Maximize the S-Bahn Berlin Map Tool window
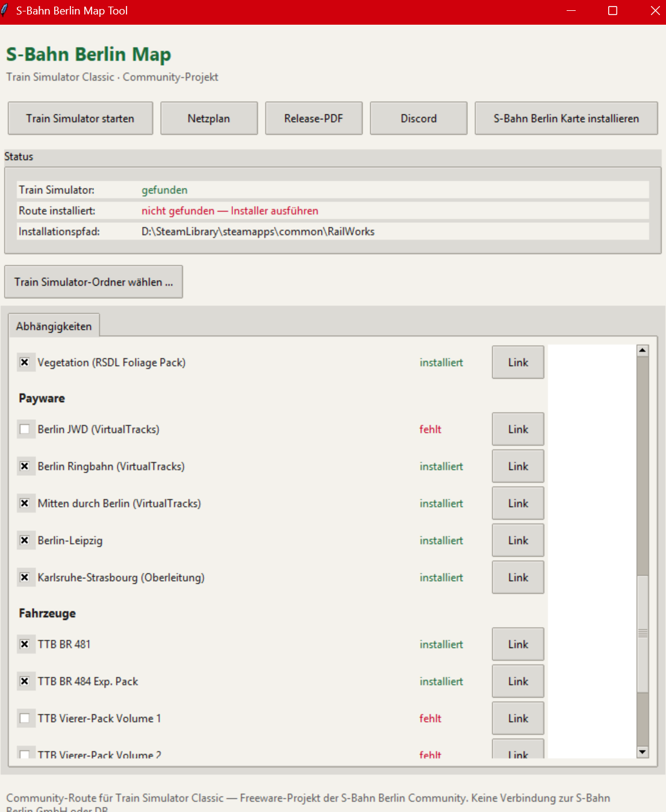 [x=612, y=11]
